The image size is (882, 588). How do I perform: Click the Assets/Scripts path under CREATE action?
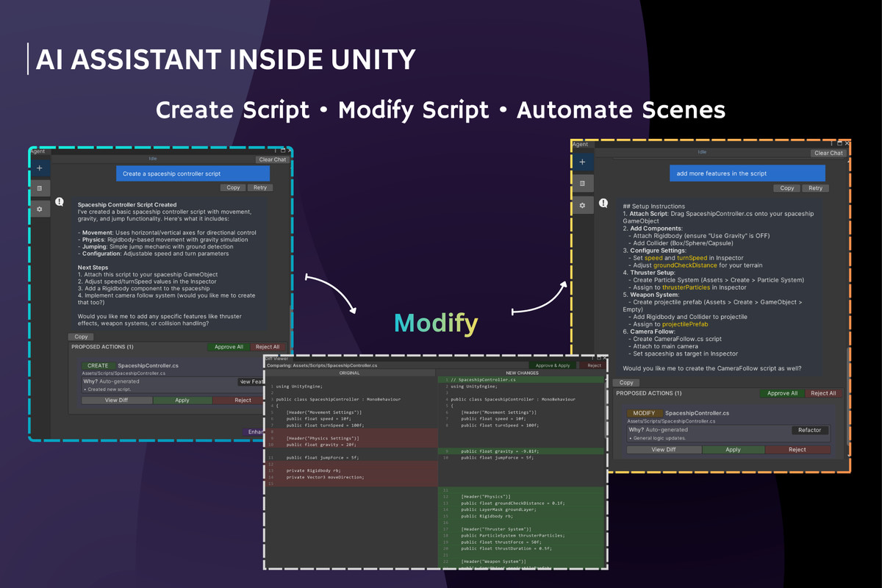click(123, 373)
